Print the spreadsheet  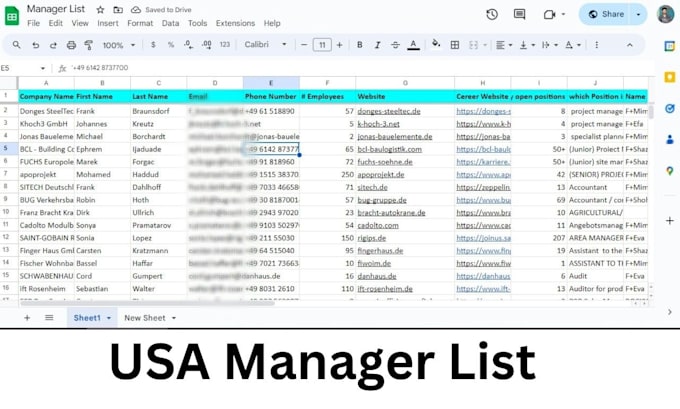(x=71, y=45)
